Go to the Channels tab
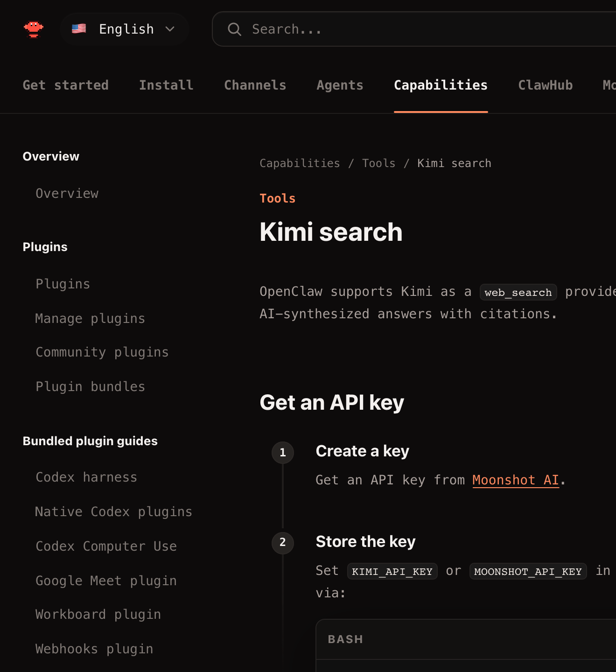616x672 pixels. coord(255,85)
